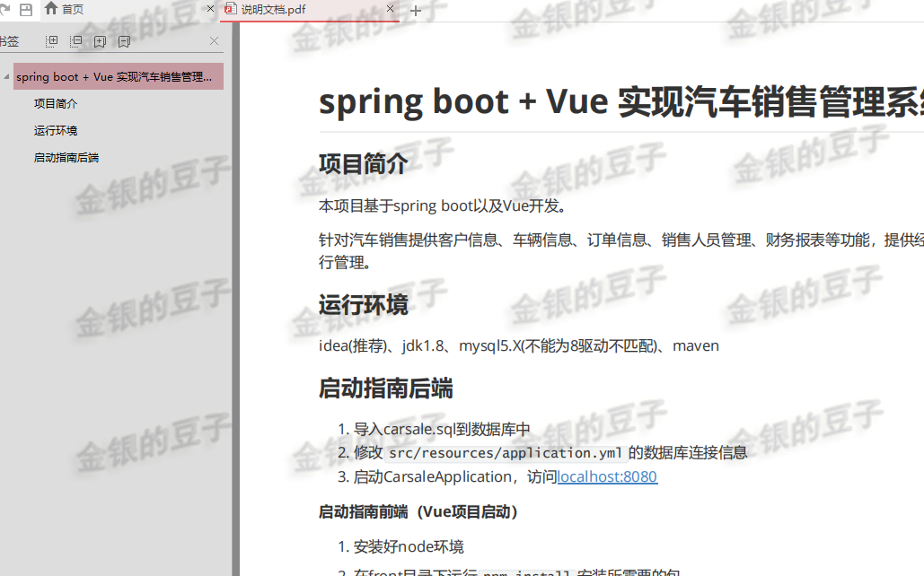Hide the bookmarks panel with its X
This screenshot has height=576, width=924.
pyautogui.click(x=213, y=40)
